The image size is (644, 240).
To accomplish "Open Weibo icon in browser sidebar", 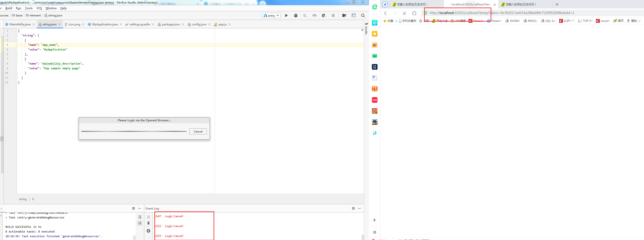I will (x=374, y=45).
